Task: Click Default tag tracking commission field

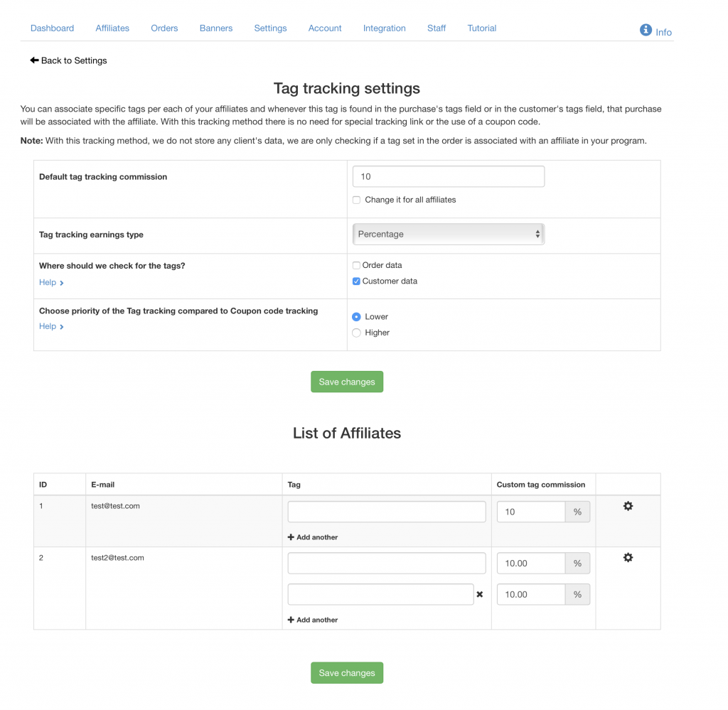Action: tap(449, 177)
